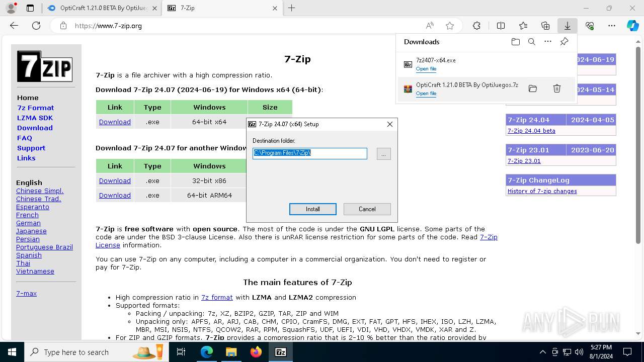View site information lock icon
Image resolution: width=644 pixels, height=362 pixels.
[63, 26]
